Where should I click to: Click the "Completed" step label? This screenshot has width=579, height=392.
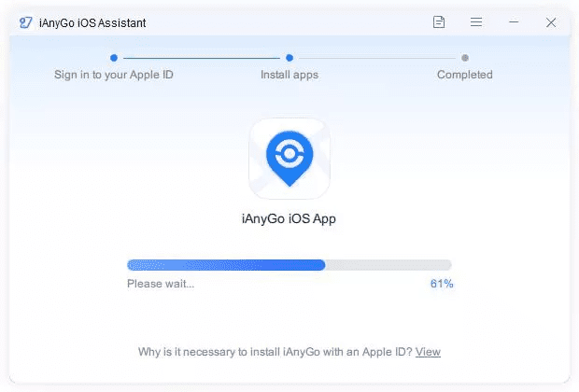click(464, 75)
